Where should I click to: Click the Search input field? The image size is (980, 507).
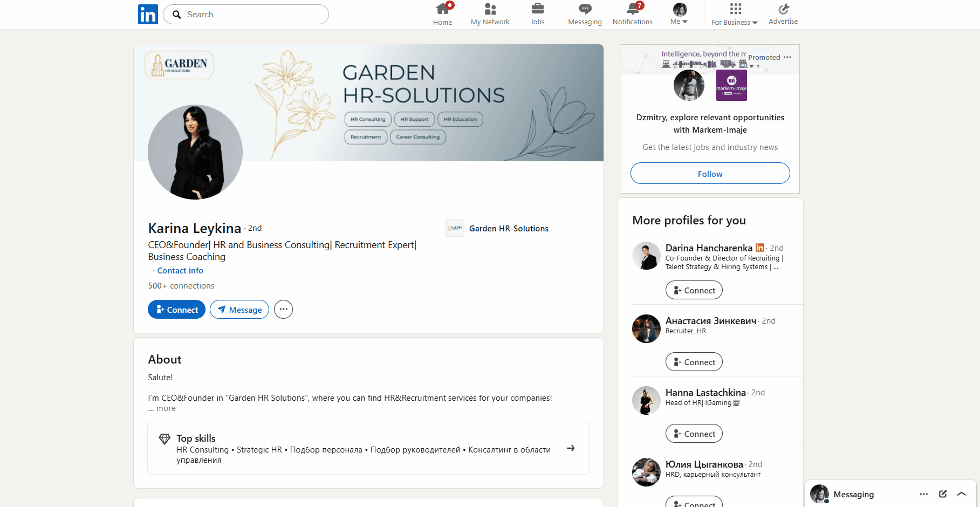(246, 15)
